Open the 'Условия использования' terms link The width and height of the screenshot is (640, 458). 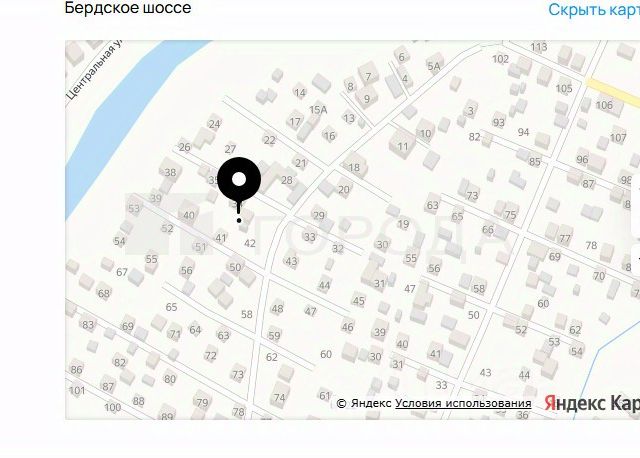tap(463, 403)
